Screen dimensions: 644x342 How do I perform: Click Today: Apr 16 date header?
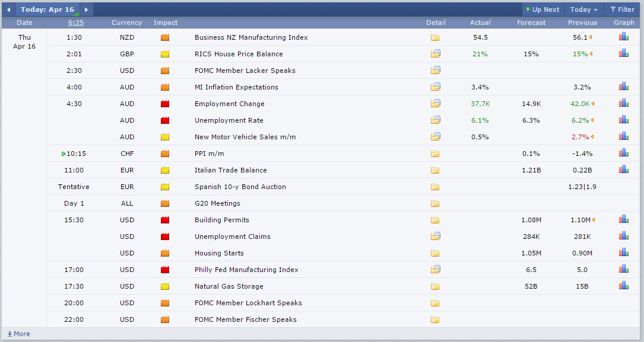pos(47,9)
